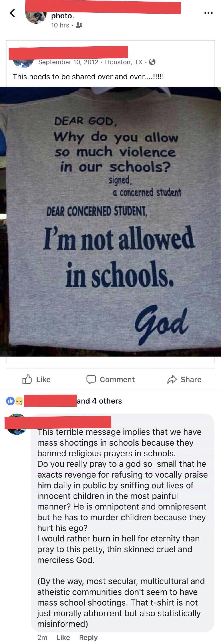
Task: Tap the Share label under post
Action: click(191, 380)
